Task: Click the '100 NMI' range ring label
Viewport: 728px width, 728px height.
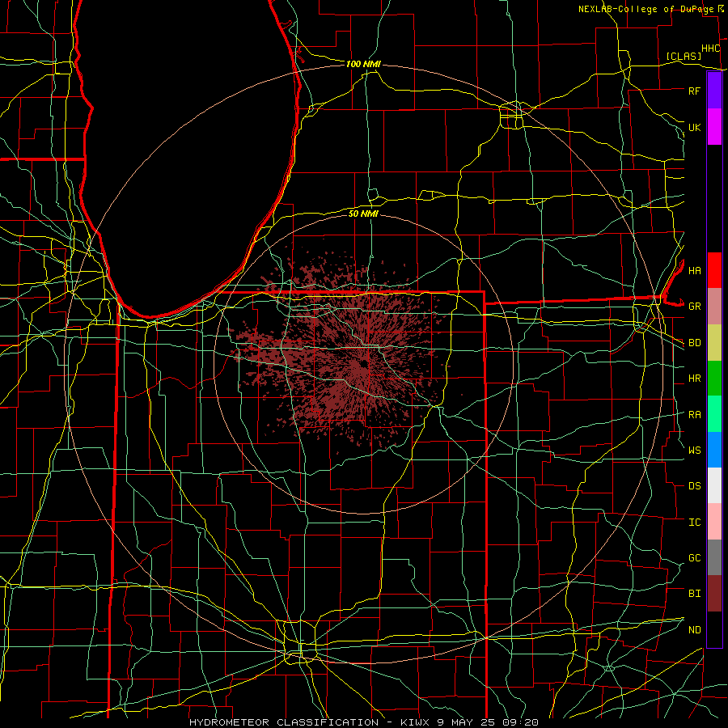Action: 363,64
